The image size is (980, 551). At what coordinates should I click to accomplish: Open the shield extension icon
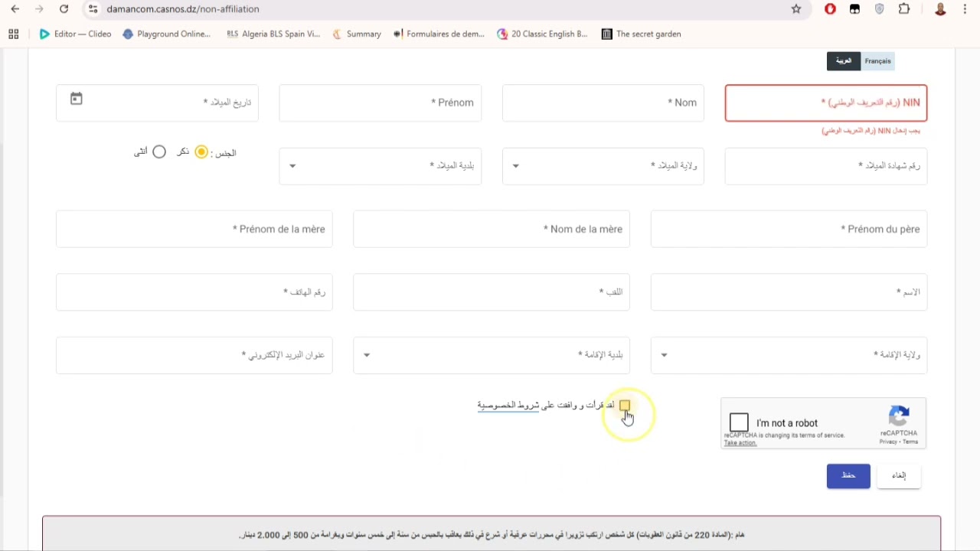[x=880, y=9]
